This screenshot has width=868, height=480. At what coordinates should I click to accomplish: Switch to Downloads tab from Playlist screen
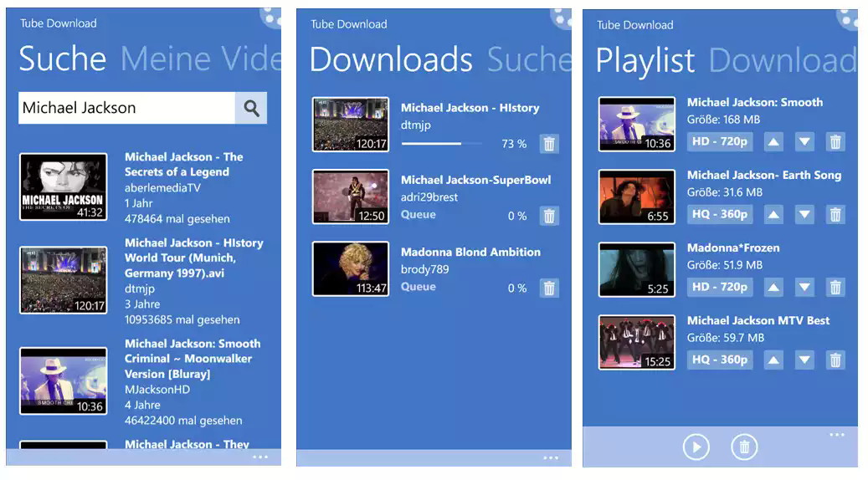pos(783,60)
